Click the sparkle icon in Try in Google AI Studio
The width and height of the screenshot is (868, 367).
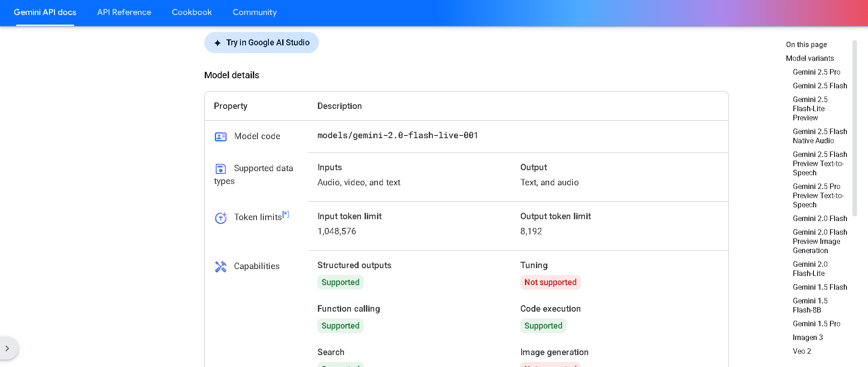pos(218,43)
